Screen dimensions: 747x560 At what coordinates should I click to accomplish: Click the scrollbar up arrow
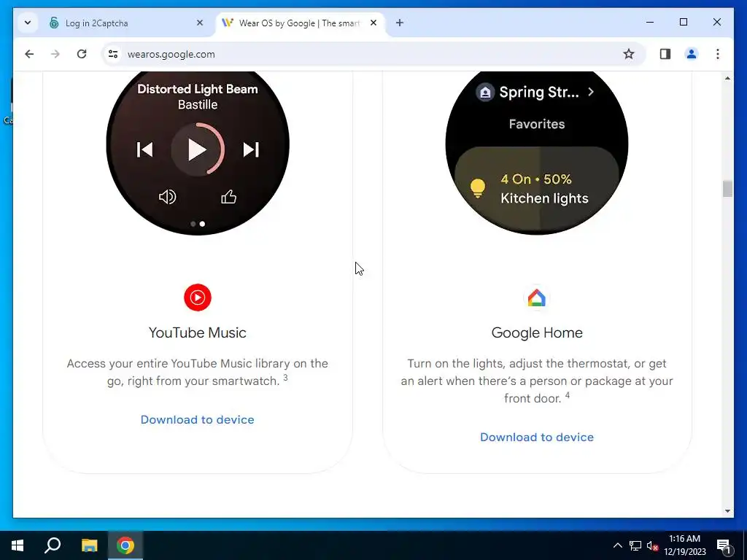727,78
